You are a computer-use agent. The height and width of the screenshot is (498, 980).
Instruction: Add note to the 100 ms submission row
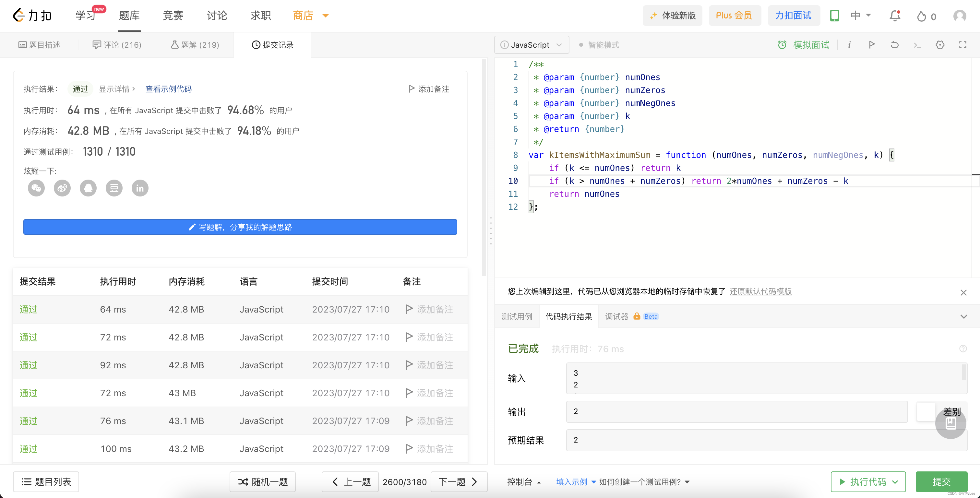pos(429,449)
